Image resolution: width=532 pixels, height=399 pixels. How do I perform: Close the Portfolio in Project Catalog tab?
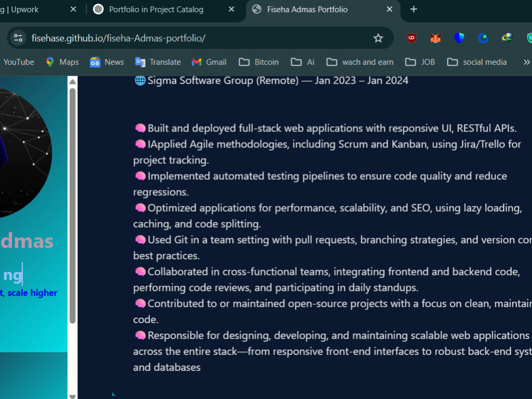pos(231,9)
